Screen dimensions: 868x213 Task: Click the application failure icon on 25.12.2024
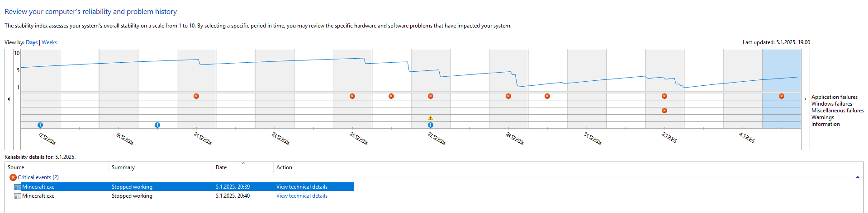coord(352,96)
